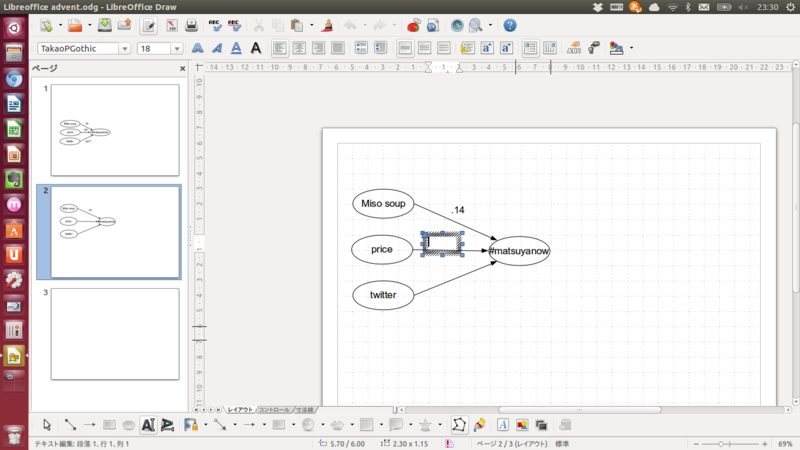The height and width of the screenshot is (450, 800).
Task: Toggle Edit Points mode icon
Action: pyautogui.click(x=459, y=424)
